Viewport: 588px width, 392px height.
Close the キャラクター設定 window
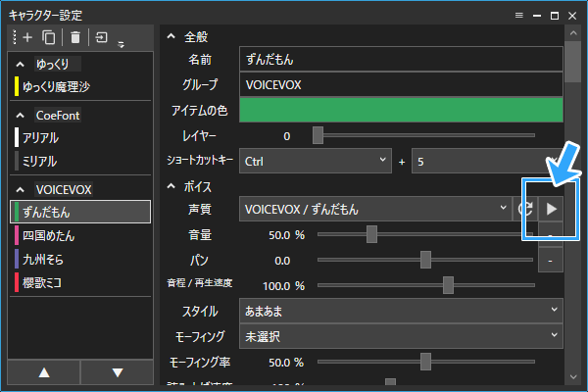coord(572,16)
